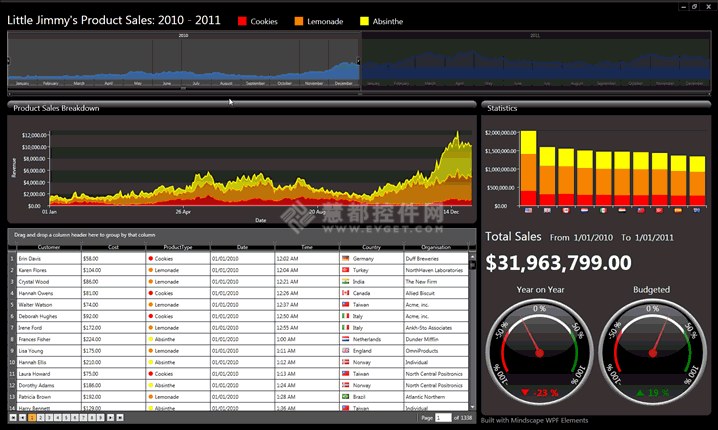Click right range handle of 2010 timeline
This screenshot has width=718, height=430.
[358, 61]
